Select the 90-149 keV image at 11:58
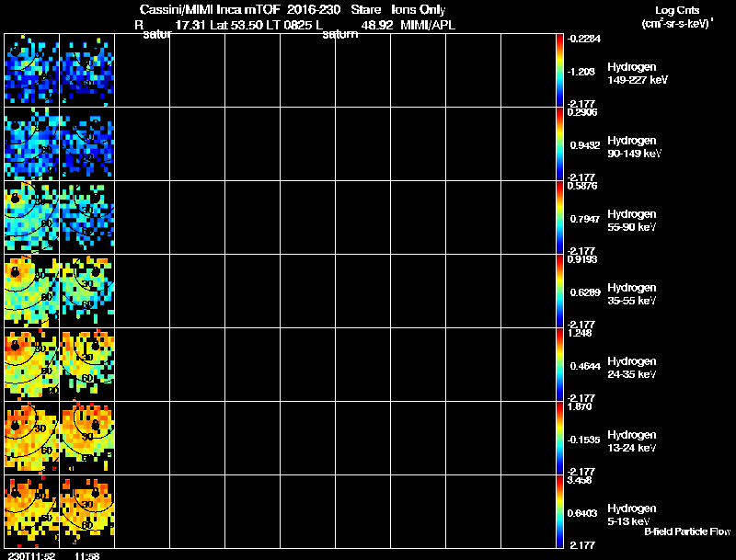Screen dimensions: 736x560 coord(86,144)
